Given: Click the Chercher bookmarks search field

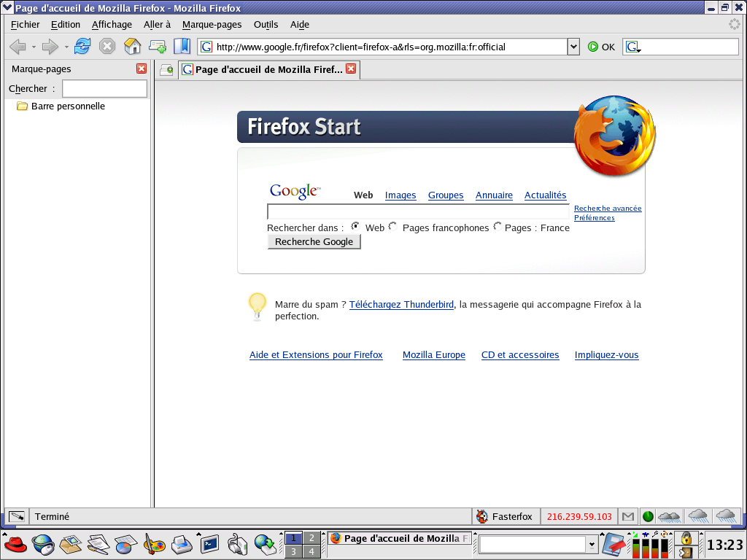Looking at the screenshot, I should point(104,89).
